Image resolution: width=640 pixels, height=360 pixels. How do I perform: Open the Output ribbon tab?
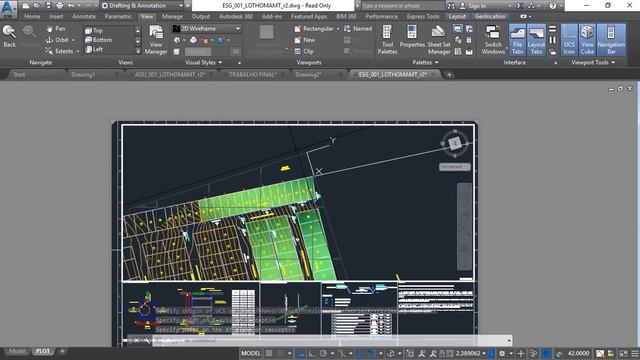(201, 16)
